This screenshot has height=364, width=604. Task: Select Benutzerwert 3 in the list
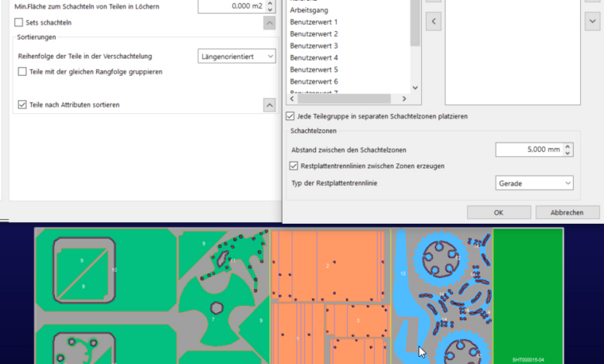[x=314, y=46]
